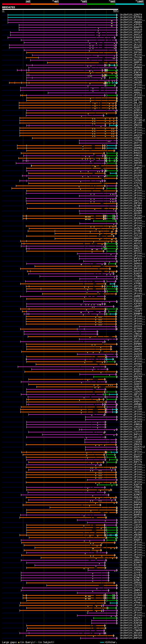Open hit UniRef100_A5B6B4
Viewport: 146px width, 644px height.
[x=131, y=22]
